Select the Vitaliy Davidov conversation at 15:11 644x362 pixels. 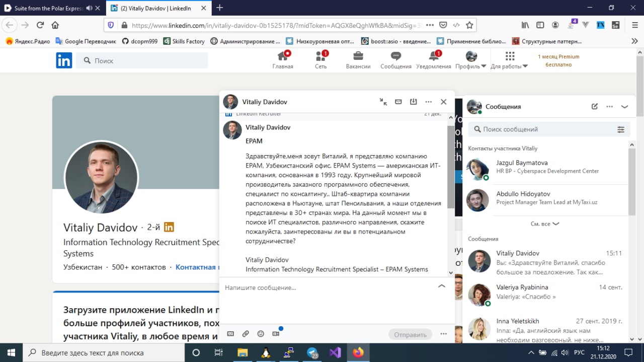point(546,261)
